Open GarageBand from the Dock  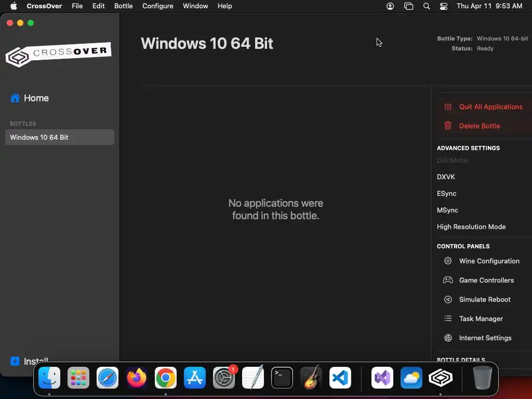pos(311,377)
